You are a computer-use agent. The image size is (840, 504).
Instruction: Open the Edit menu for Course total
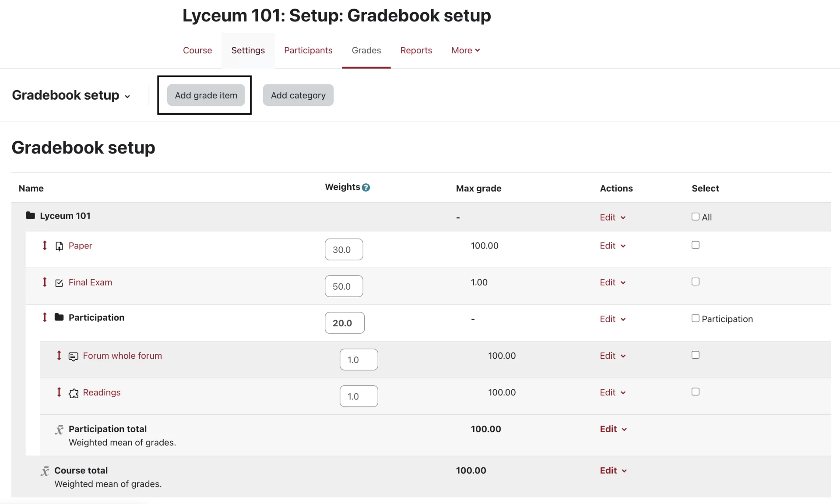pyautogui.click(x=613, y=471)
